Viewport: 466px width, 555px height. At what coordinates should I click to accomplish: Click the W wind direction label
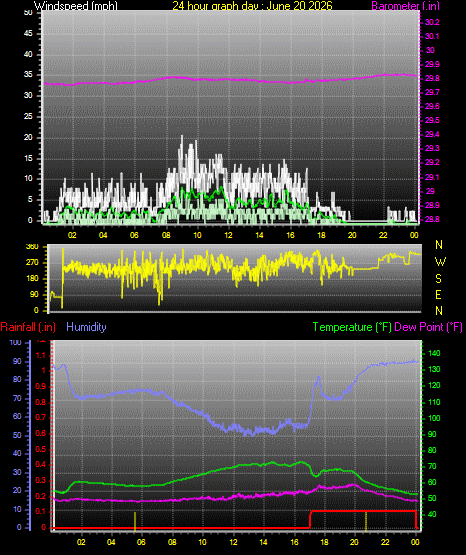point(440,262)
